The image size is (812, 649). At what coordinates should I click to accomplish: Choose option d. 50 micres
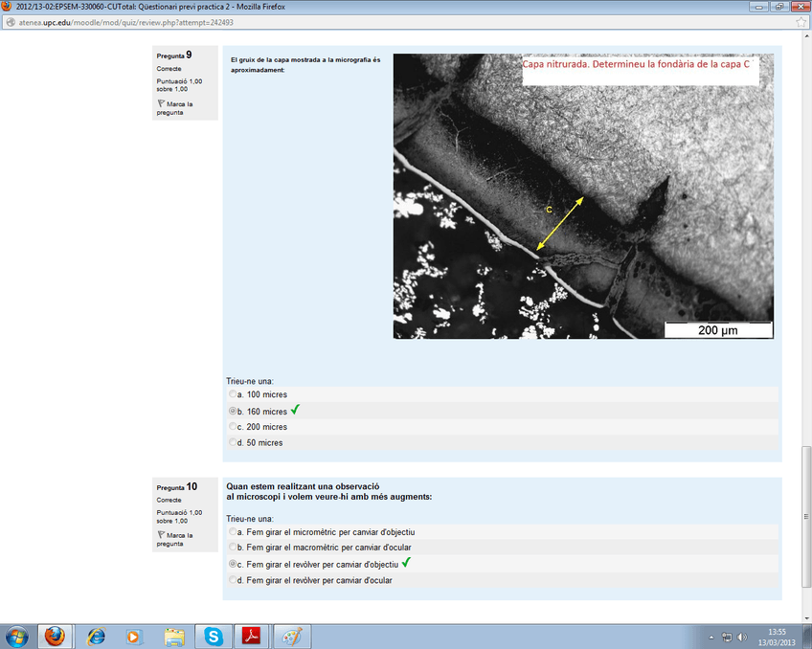pos(233,443)
